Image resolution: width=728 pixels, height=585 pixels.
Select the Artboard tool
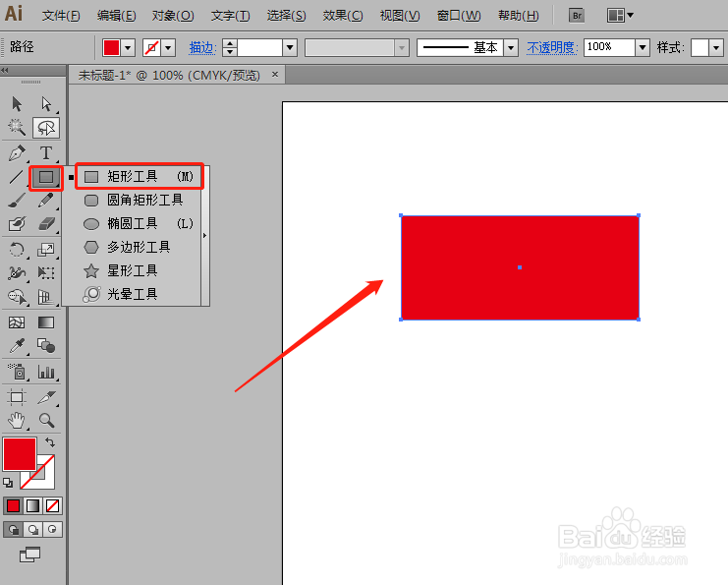(x=17, y=397)
